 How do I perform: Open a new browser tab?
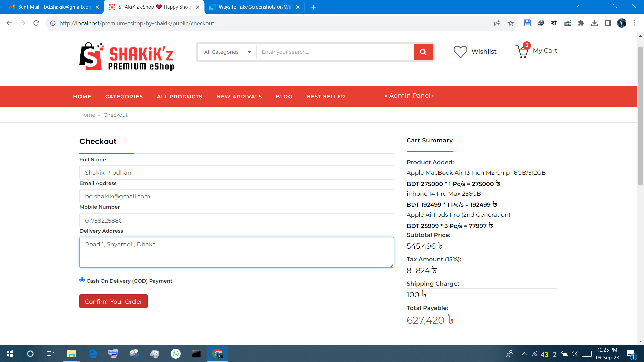point(314,7)
